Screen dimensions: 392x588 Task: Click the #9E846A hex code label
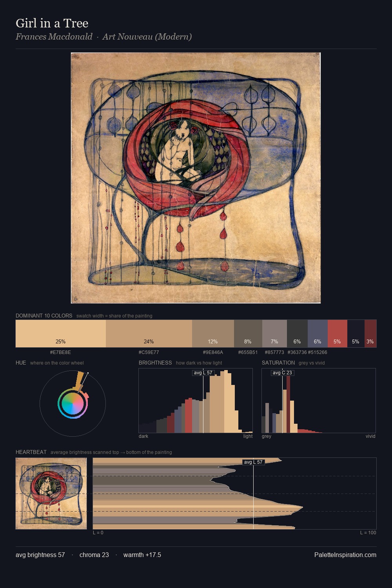point(213,352)
